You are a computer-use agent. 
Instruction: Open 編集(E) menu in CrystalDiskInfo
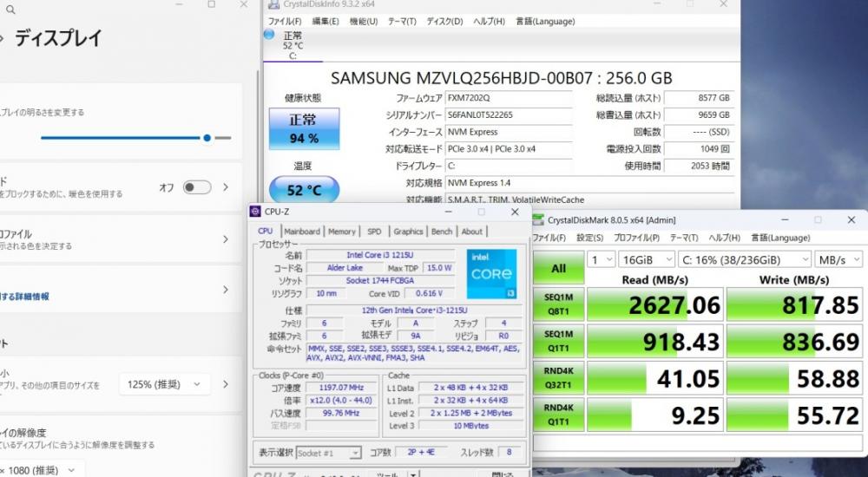click(325, 21)
